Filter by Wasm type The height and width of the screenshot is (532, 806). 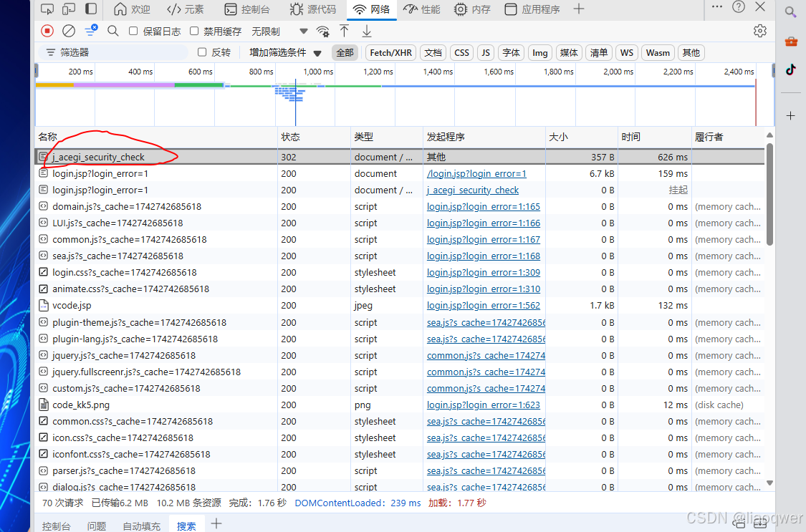point(658,52)
